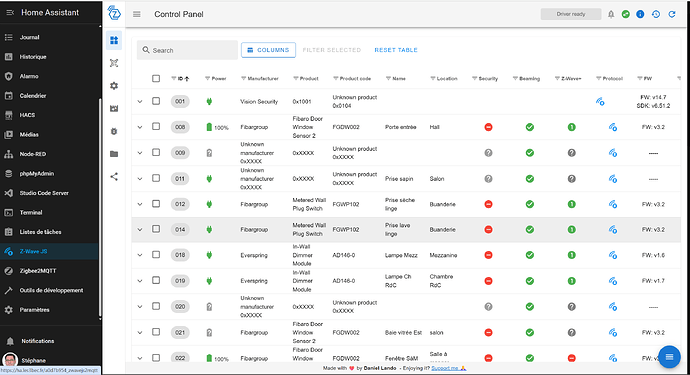Click protocol icon for node 001
The image size is (690, 375).
point(600,101)
